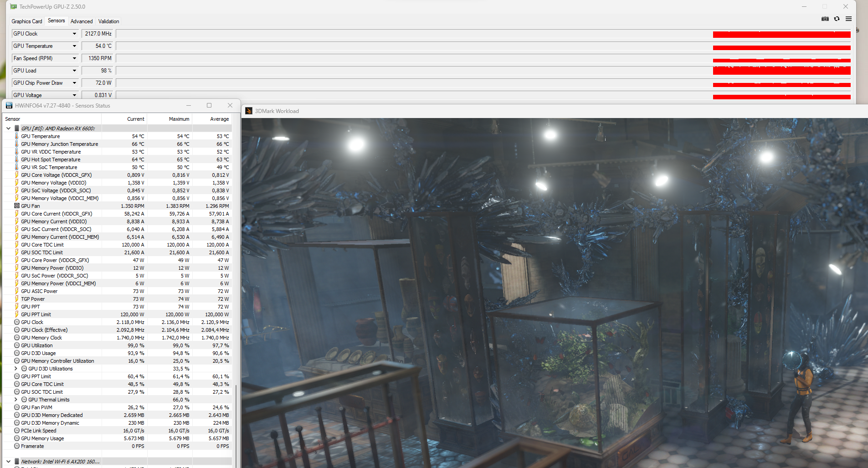
Task: Select the GPU Clock (Effective) row
Action: 117,330
